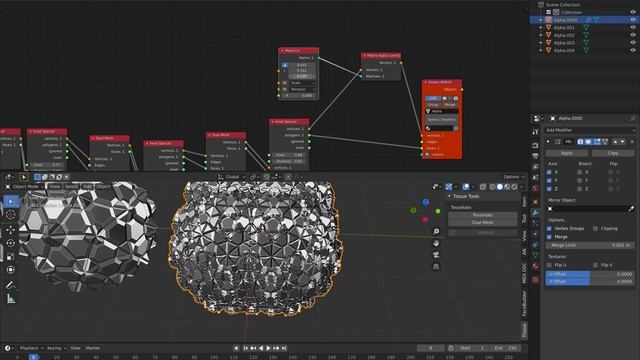Select the Select Box tool in viewport toolbar
This screenshot has width=640, height=360.
(11, 201)
